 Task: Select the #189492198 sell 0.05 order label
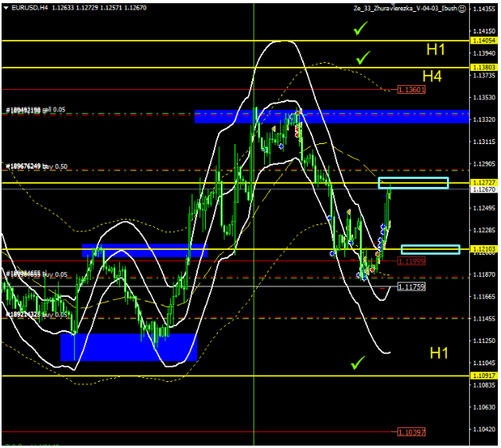pos(37,110)
